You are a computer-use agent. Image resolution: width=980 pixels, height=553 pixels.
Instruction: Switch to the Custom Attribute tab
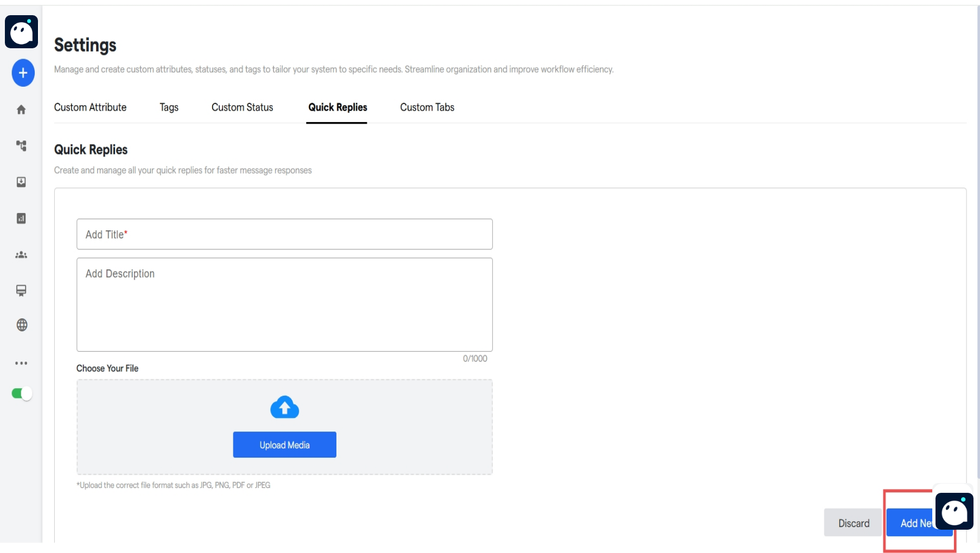pyautogui.click(x=90, y=107)
